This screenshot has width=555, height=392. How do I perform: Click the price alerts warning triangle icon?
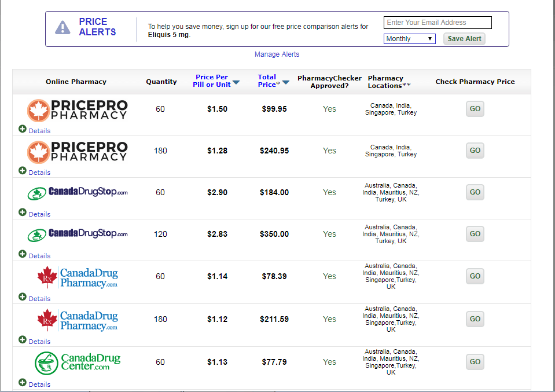click(63, 28)
